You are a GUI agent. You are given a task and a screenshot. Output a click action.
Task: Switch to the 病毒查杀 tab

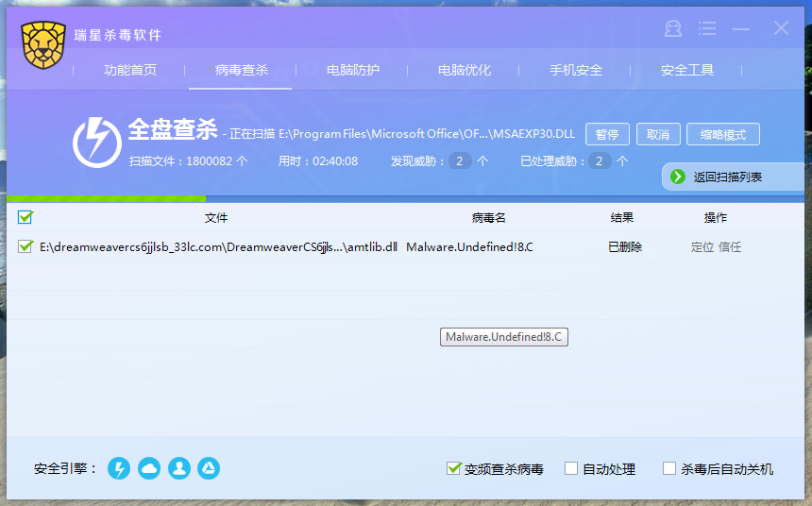coord(242,70)
